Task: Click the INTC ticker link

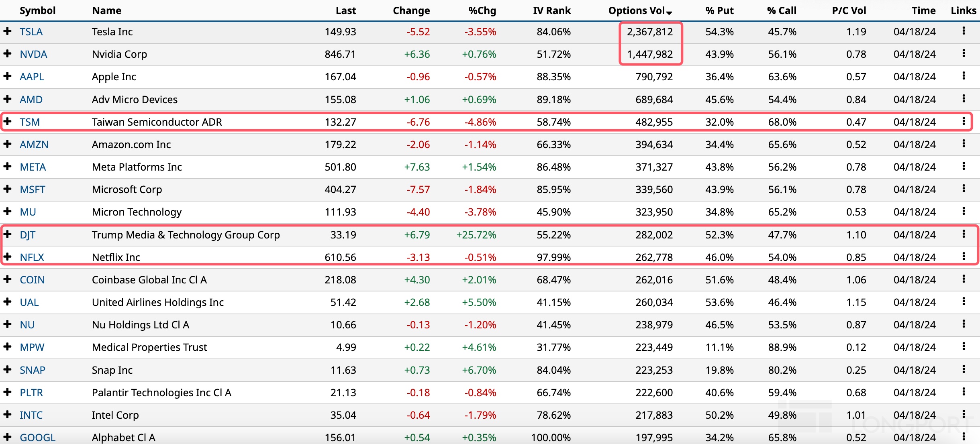Action: coord(31,415)
